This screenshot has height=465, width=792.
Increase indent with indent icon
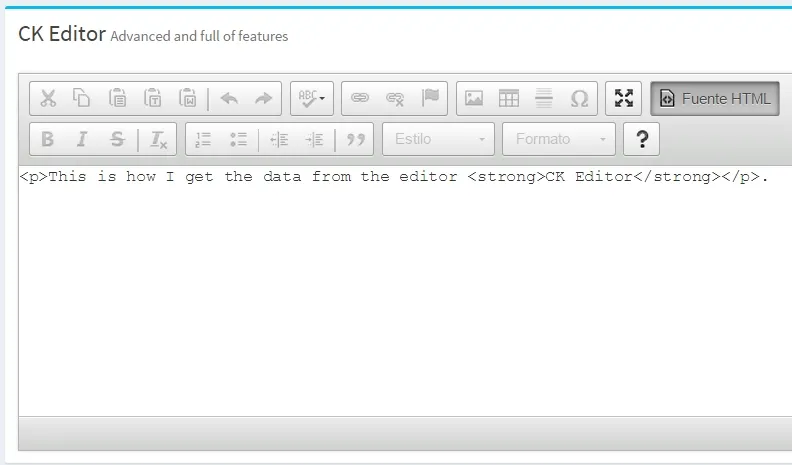point(314,139)
